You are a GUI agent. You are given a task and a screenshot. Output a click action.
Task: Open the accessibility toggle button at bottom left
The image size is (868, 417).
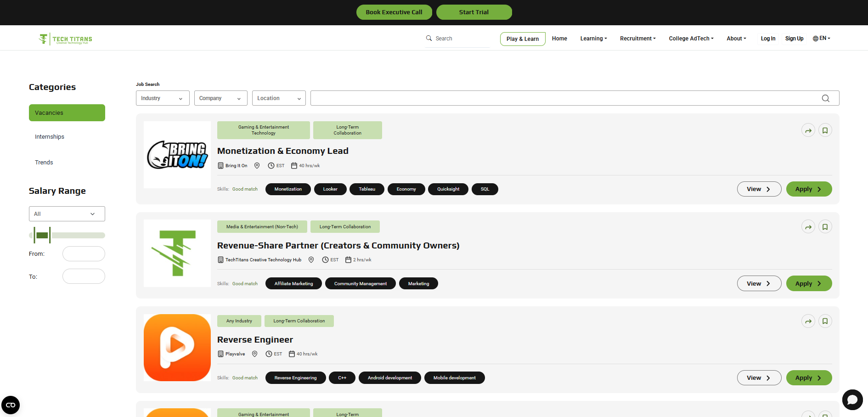click(x=10, y=405)
